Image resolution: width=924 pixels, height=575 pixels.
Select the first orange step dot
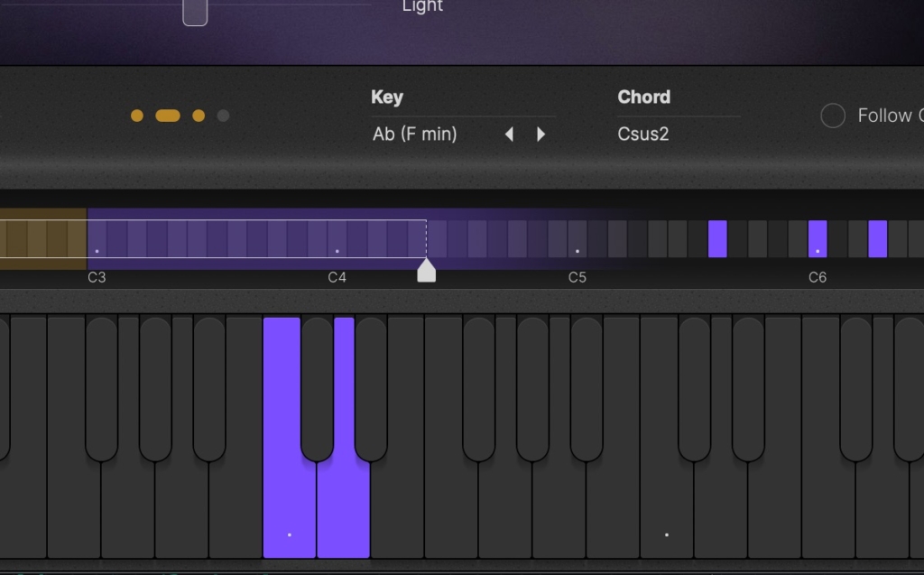point(137,116)
